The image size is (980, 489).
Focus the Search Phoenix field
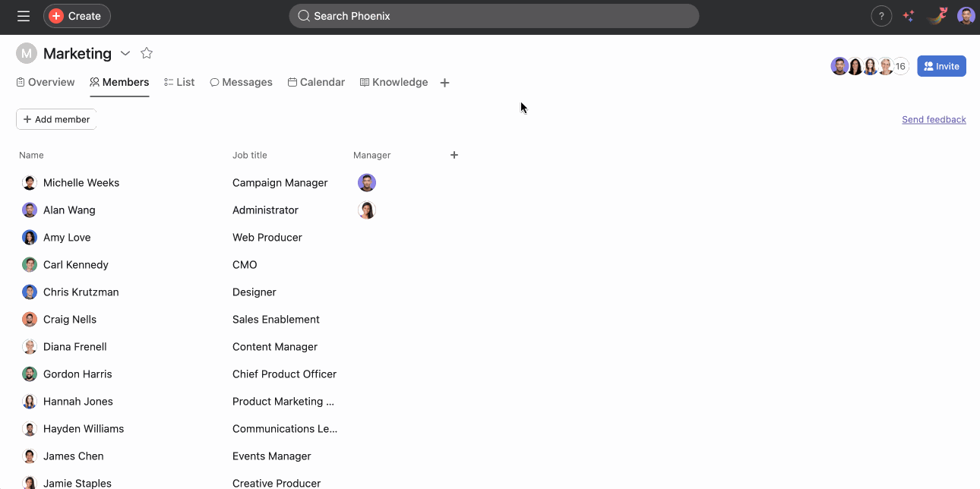coord(494,16)
